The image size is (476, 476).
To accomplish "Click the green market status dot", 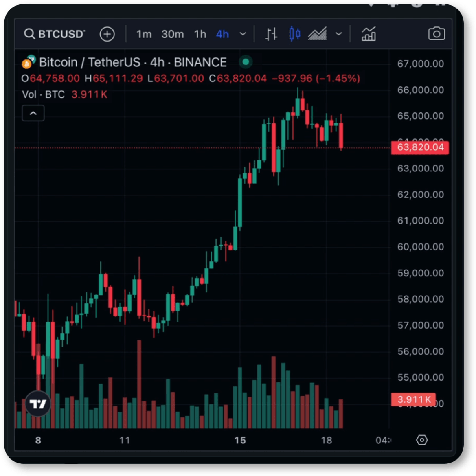I will coord(246,62).
